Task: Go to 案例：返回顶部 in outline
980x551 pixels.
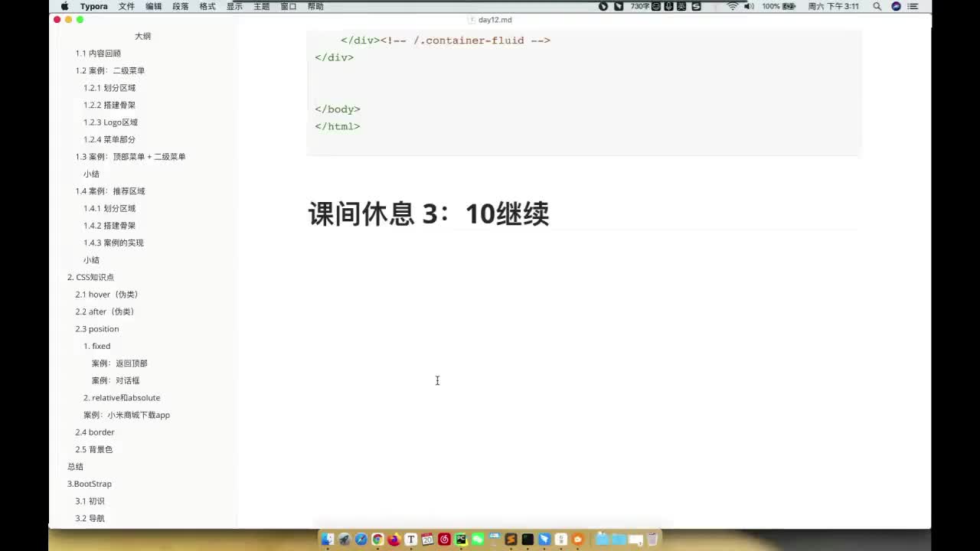Action: [119, 364]
